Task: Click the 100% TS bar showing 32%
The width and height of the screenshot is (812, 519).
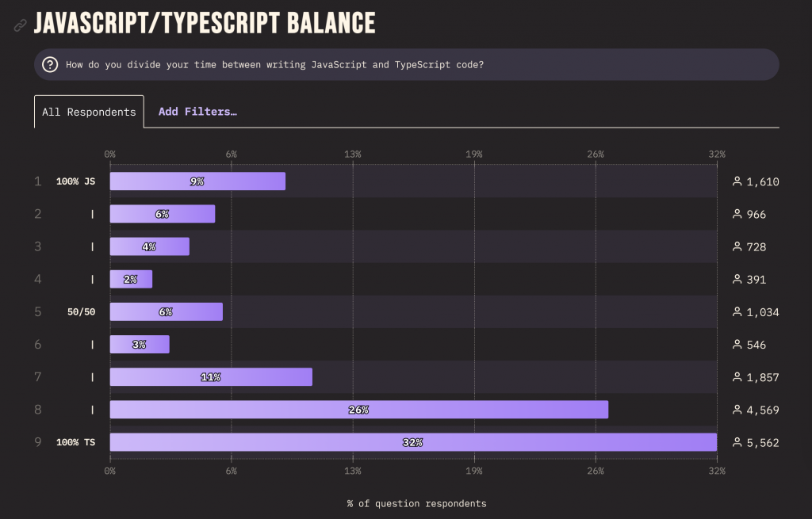Action: [x=412, y=442]
